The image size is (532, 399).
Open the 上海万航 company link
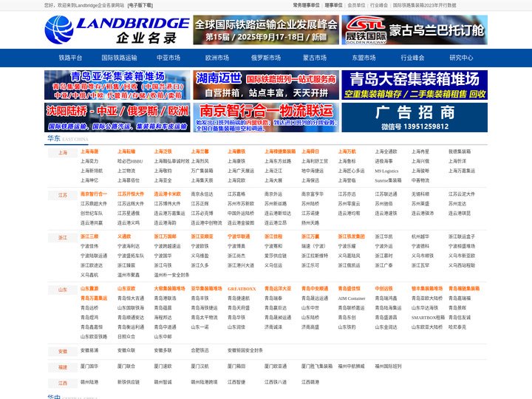(x=347, y=151)
